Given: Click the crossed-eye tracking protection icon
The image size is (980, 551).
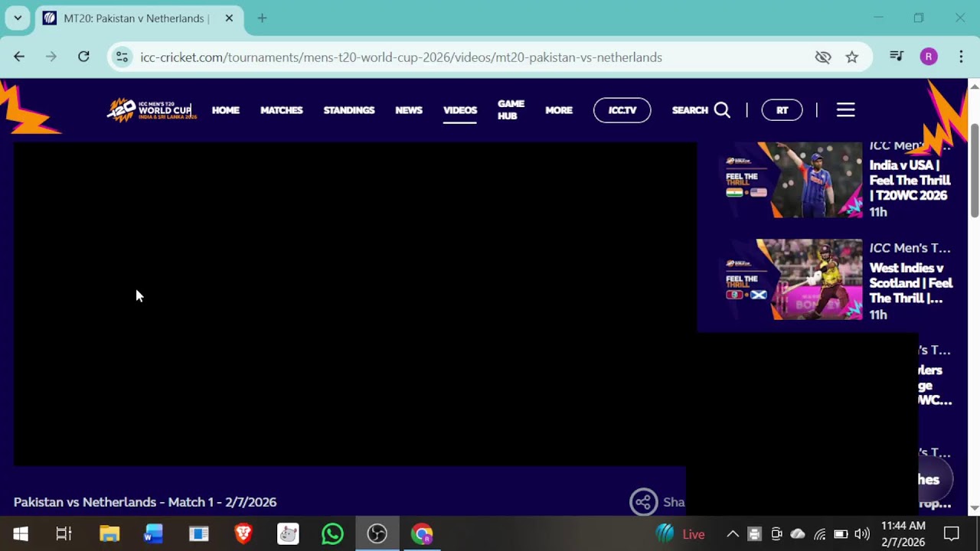Looking at the screenshot, I should coord(823,57).
